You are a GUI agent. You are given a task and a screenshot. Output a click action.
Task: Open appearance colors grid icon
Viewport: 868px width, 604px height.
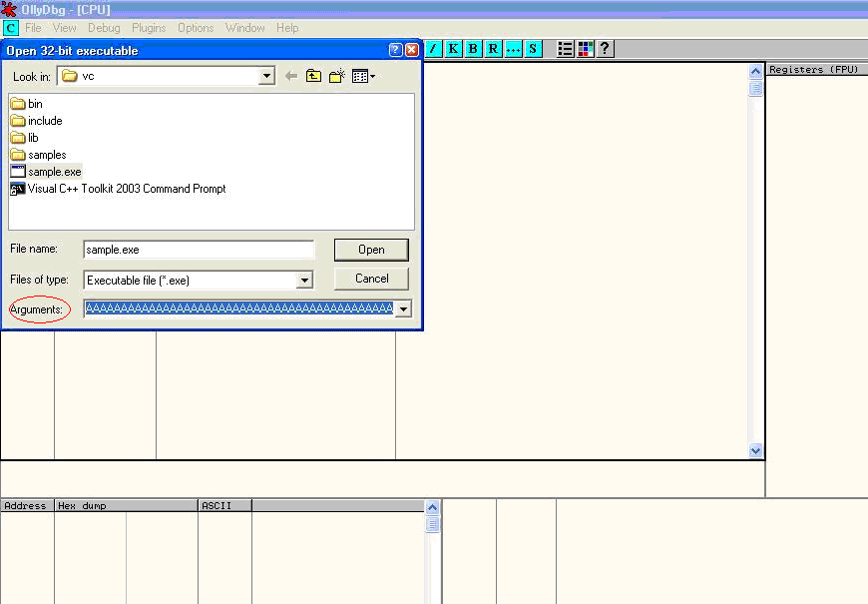point(585,49)
